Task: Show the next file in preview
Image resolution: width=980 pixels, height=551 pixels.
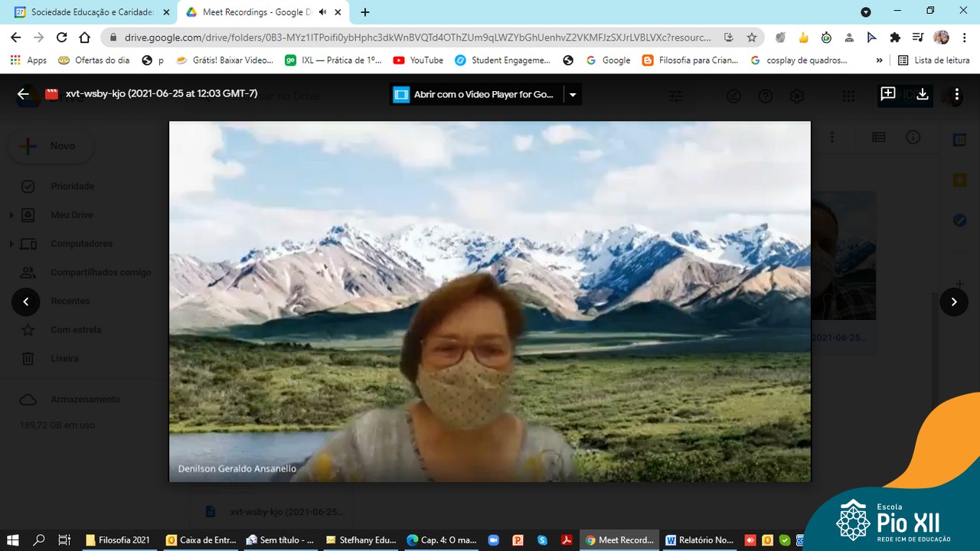Action: click(954, 302)
